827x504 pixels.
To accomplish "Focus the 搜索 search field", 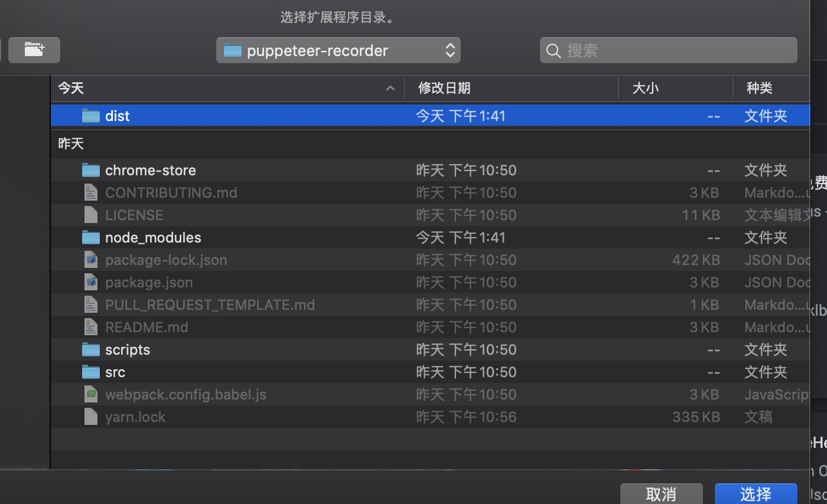I will pos(668,50).
